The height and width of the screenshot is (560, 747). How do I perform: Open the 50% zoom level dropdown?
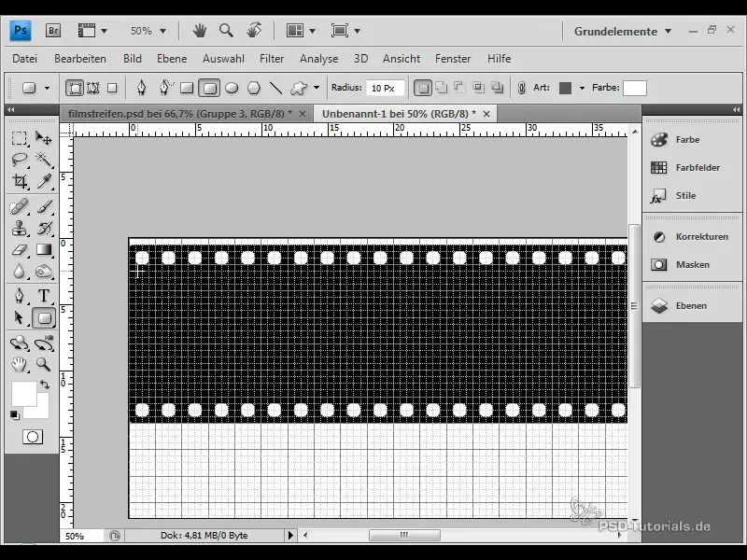coord(162,31)
